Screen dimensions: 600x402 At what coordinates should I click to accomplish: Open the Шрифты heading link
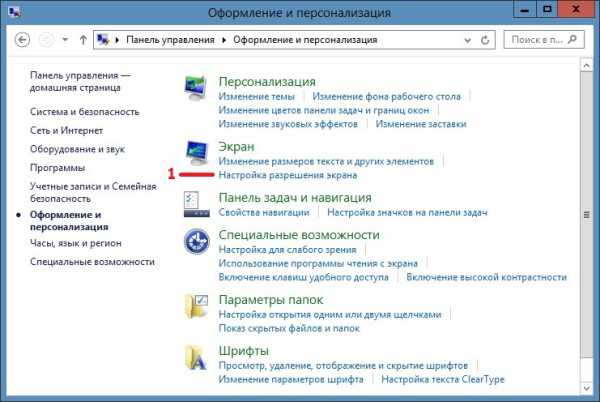243,351
